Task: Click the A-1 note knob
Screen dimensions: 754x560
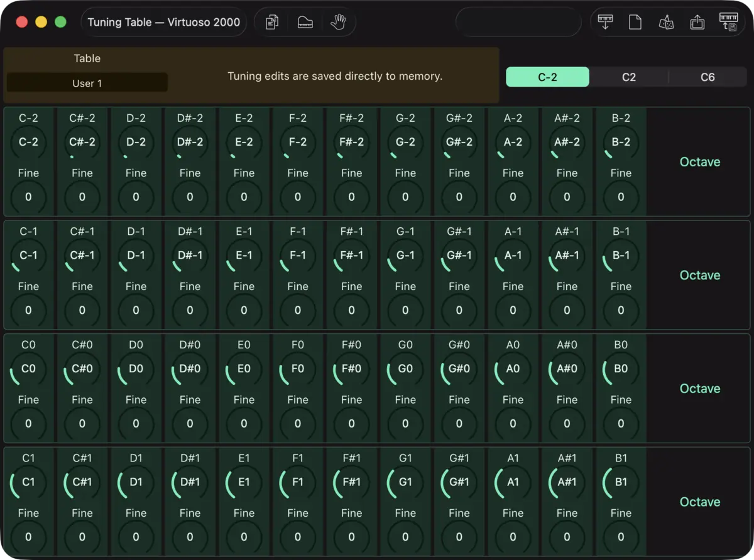Action: tap(513, 255)
